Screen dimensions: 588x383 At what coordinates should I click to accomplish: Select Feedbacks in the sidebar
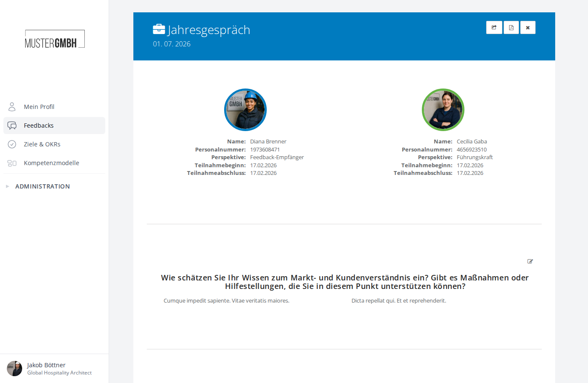(54, 126)
